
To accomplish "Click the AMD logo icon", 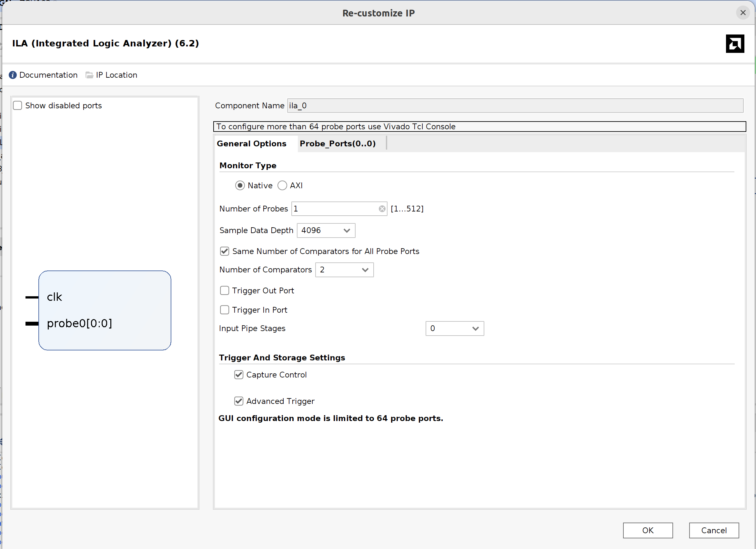I will click(735, 44).
